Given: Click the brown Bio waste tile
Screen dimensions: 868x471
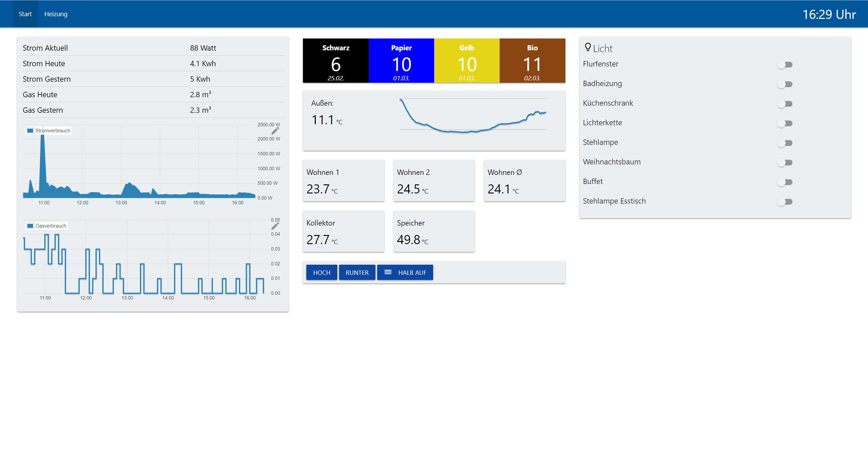Looking at the screenshot, I should coord(532,61).
